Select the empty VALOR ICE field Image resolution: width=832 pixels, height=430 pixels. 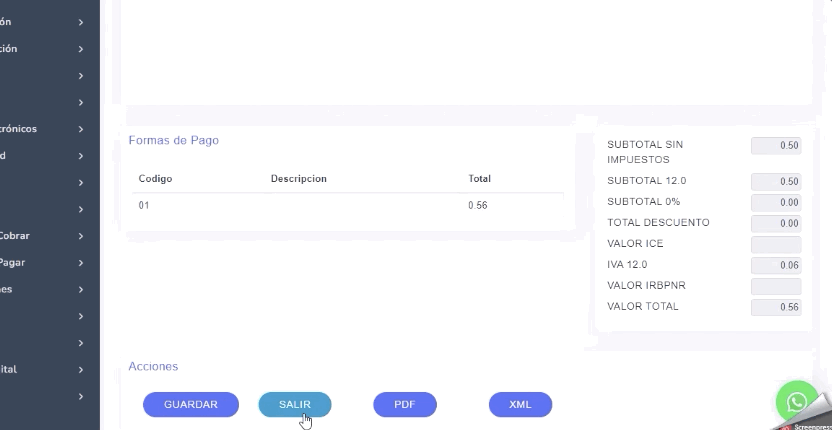[x=776, y=244]
